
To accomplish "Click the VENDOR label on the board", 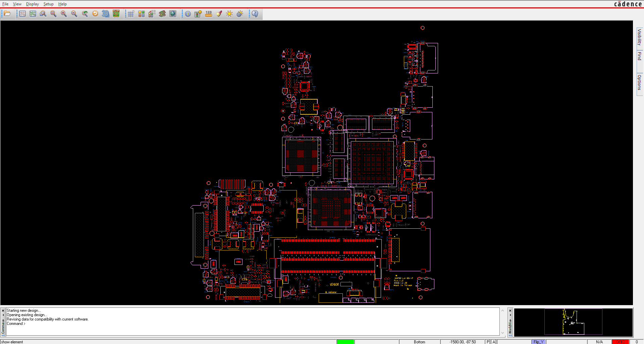I will click(334, 284).
